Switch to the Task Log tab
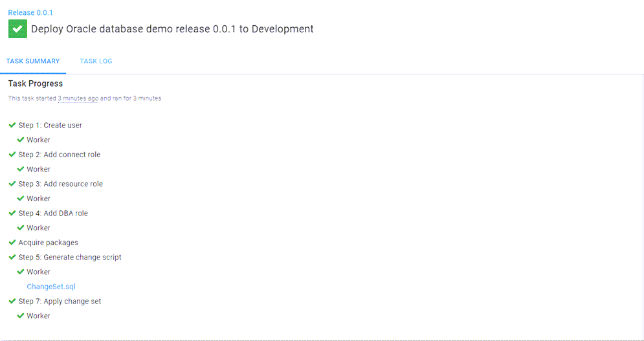Viewport: 644px width, 341px height. (96, 61)
